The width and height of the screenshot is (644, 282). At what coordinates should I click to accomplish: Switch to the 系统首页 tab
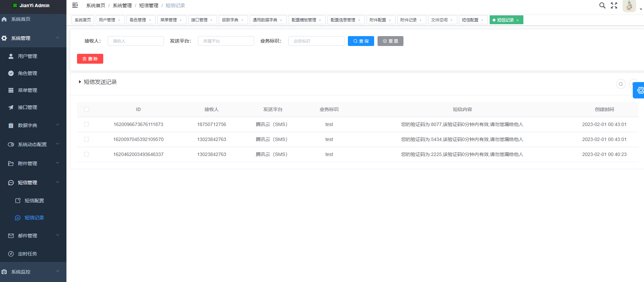tap(83, 20)
